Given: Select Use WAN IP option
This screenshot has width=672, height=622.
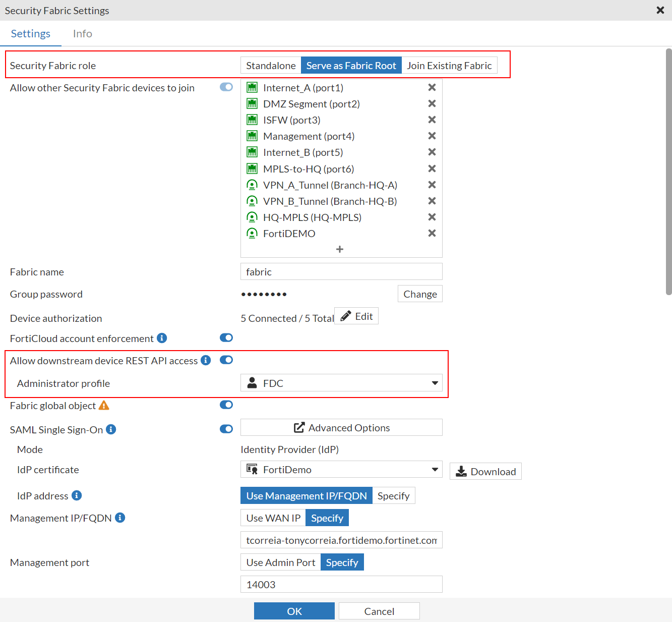Looking at the screenshot, I should click(273, 518).
